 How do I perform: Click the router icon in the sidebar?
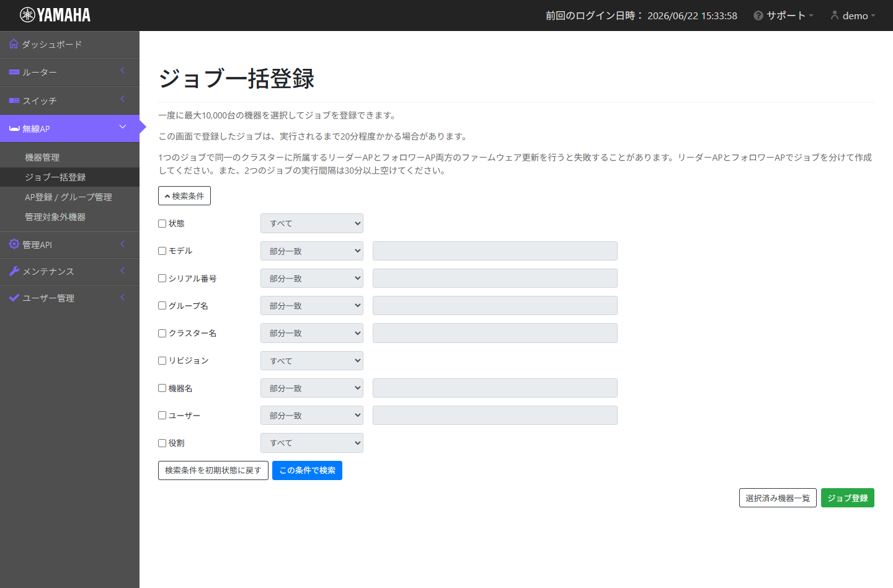point(14,72)
